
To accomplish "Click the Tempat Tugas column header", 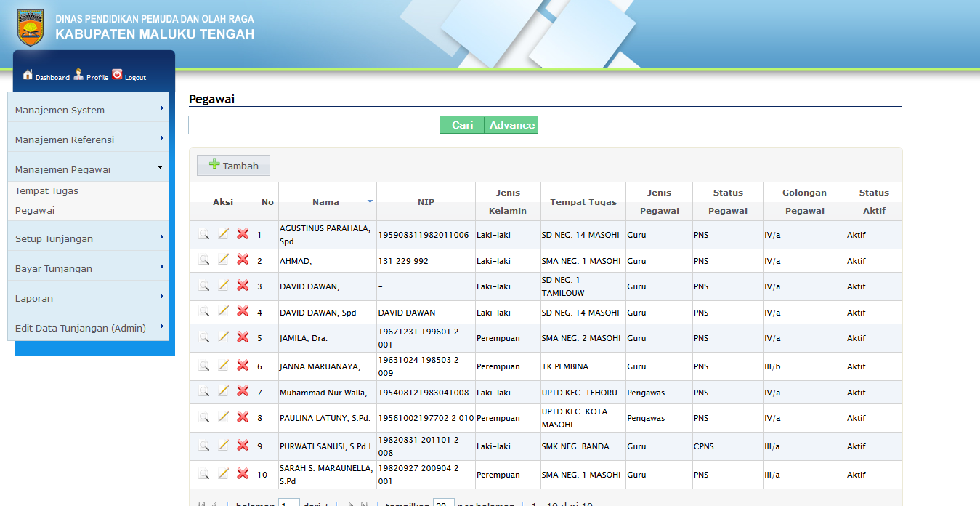I will point(583,202).
